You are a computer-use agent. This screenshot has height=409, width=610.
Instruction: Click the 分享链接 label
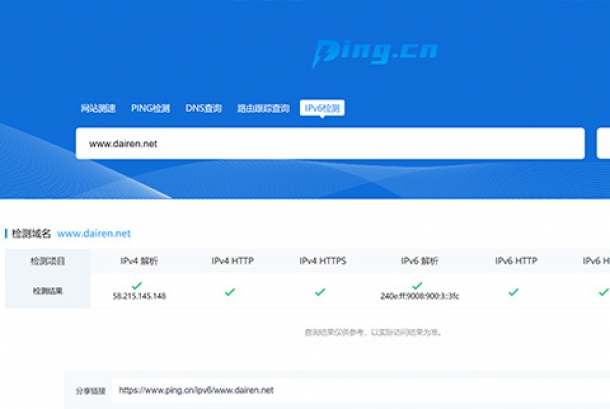click(90, 390)
